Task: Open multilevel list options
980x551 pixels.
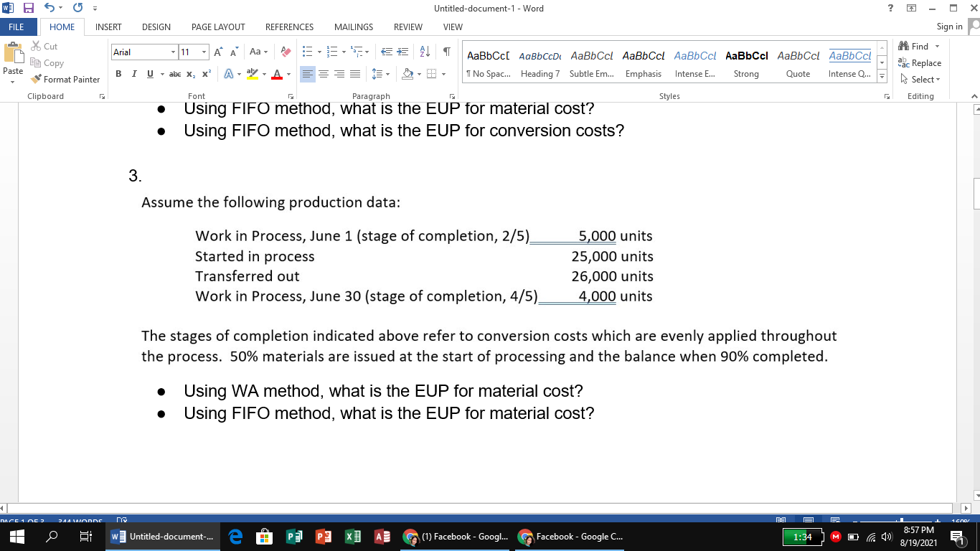Action: coord(359,52)
